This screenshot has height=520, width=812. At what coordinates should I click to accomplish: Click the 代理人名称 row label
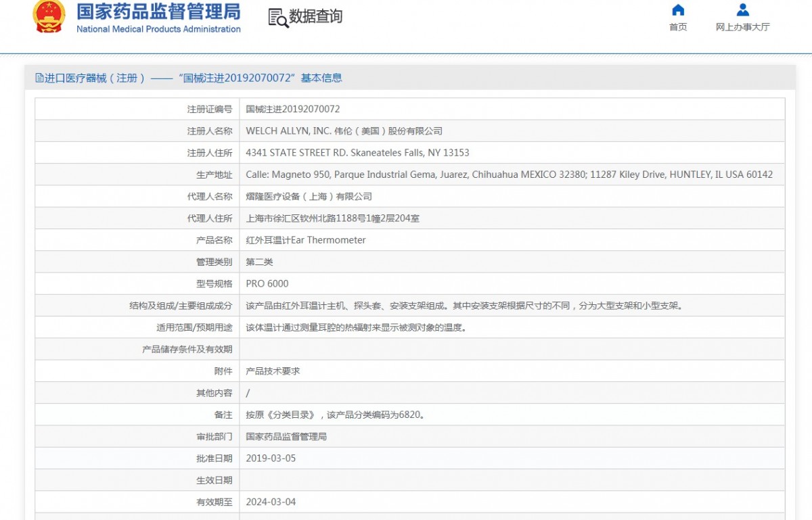[210, 196]
